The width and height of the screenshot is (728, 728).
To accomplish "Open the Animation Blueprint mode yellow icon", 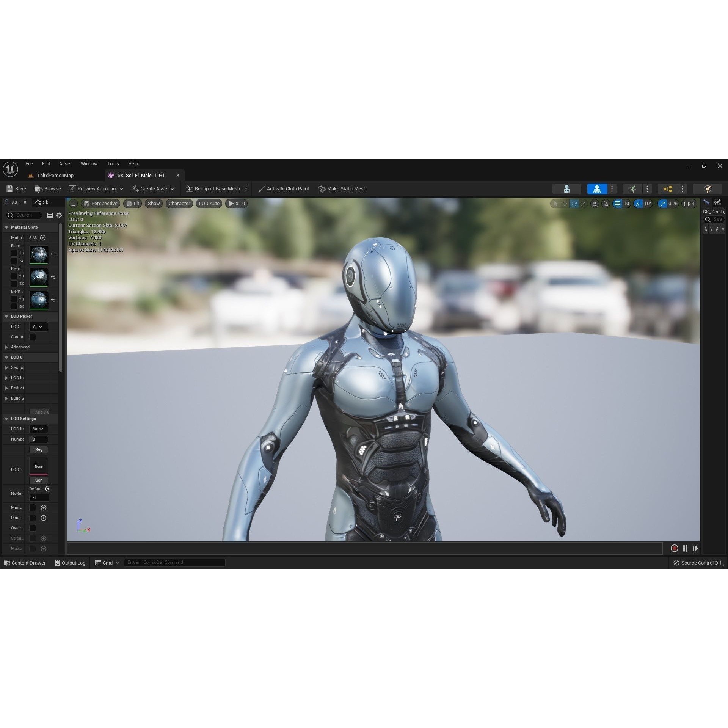I will pyautogui.click(x=668, y=189).
